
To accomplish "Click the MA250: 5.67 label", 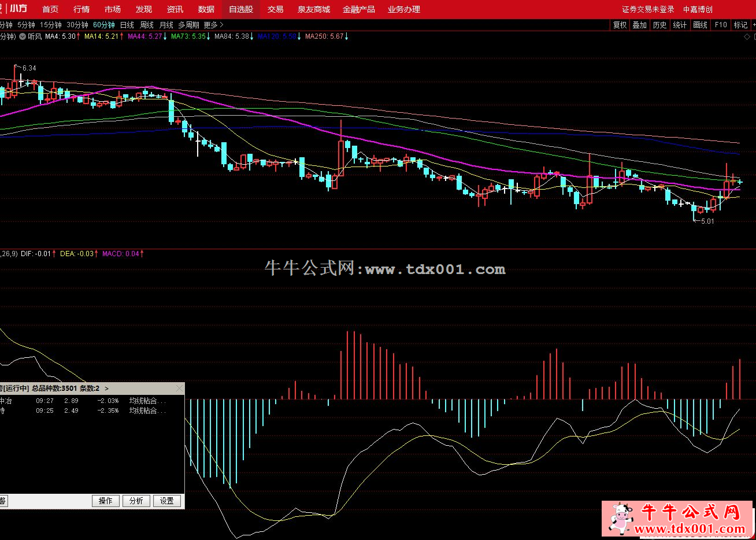I will coord(327,36).
